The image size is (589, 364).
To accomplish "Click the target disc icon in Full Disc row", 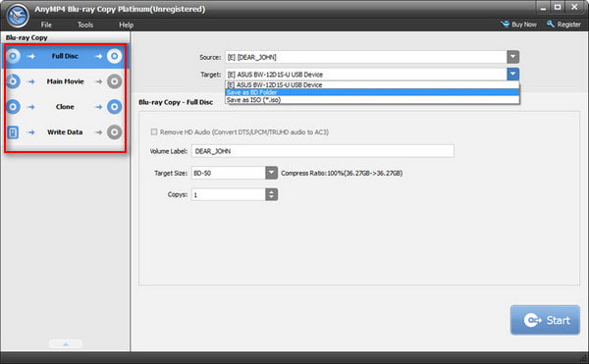I will pos(114,56).
